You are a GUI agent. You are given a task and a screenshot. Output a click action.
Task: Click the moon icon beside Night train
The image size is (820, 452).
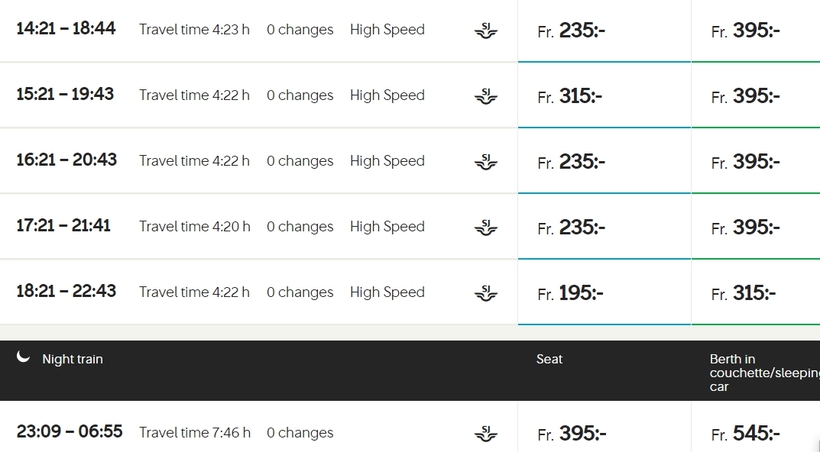tap(23, 357)
